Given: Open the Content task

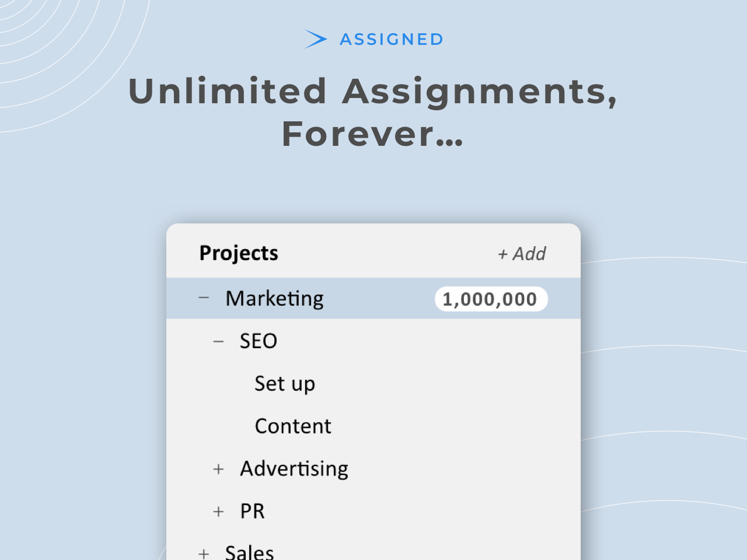Looking at the screenshot, I should [x=293, y=426].
